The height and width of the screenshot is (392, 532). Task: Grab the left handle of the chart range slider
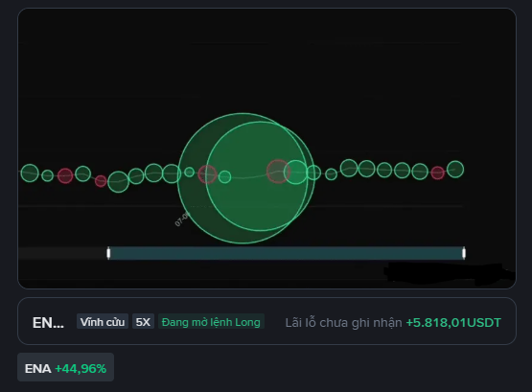[108, 253]
